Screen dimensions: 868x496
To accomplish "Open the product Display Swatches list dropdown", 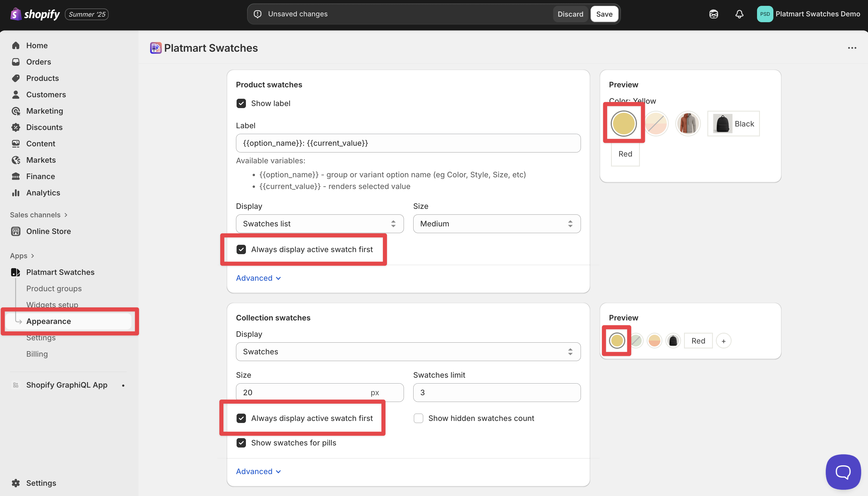I will 320,223.
